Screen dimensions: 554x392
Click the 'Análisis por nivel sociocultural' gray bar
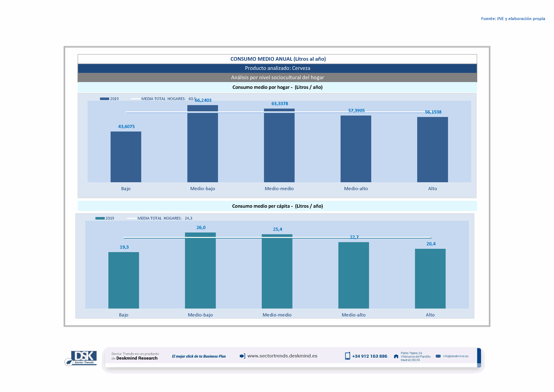[277, 77]
